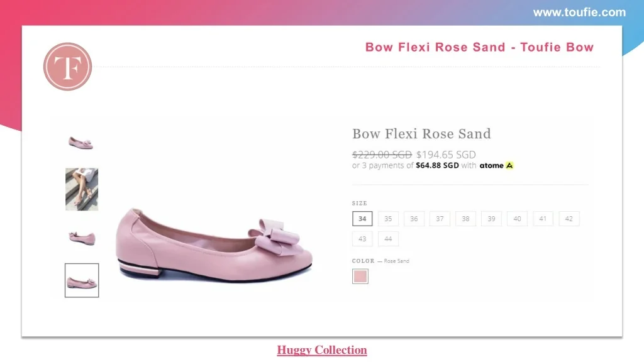644x362 pixels.
Task: Choose size 40
Action: 517,219
